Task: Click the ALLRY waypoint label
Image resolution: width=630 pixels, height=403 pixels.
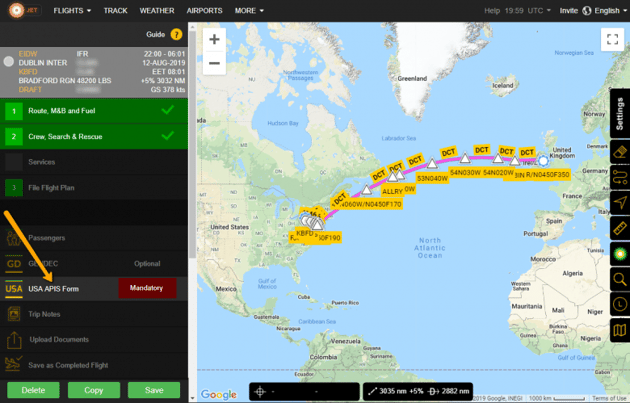Action: click(392, 191)
